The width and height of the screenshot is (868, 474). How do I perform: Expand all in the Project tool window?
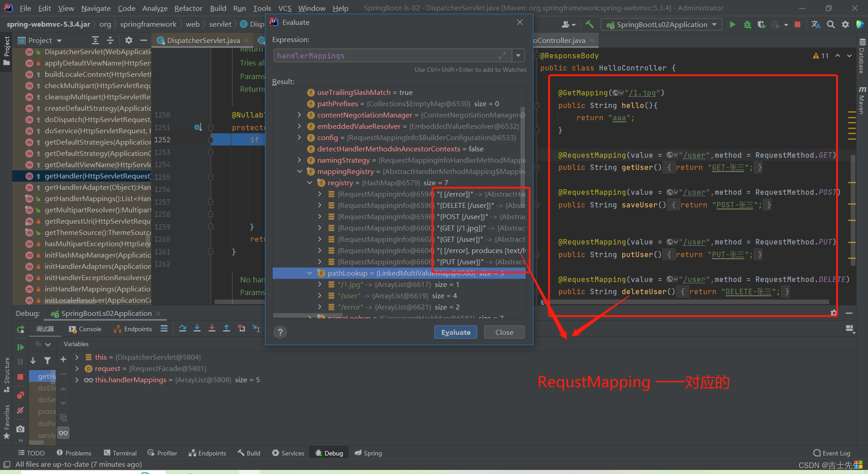click(95, 40)
